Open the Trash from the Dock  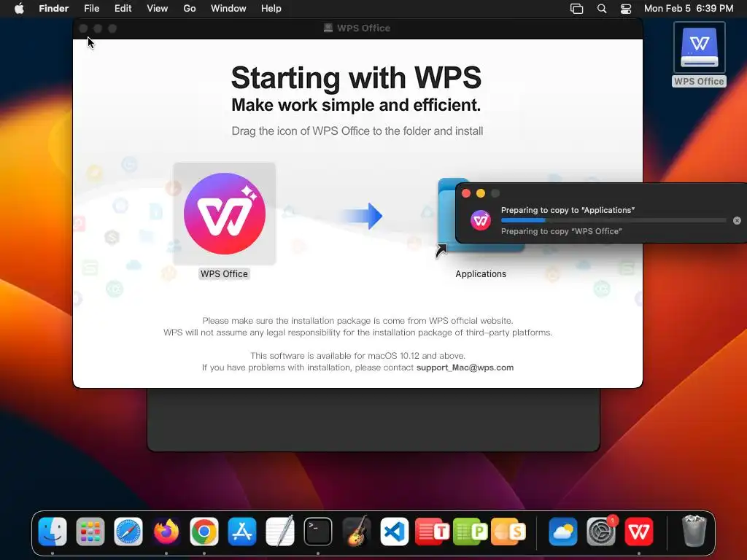(x=694, y=531)
